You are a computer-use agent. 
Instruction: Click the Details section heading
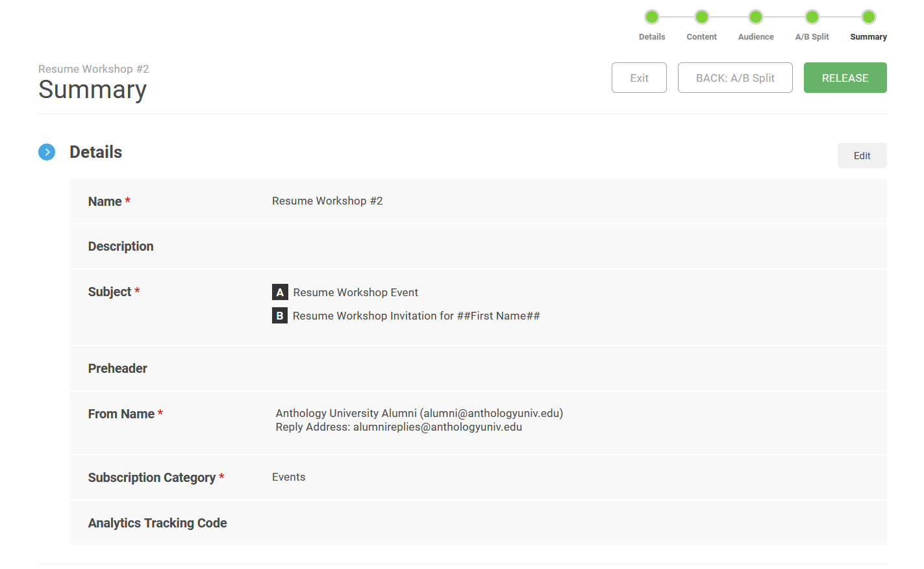tap(96, 152)
